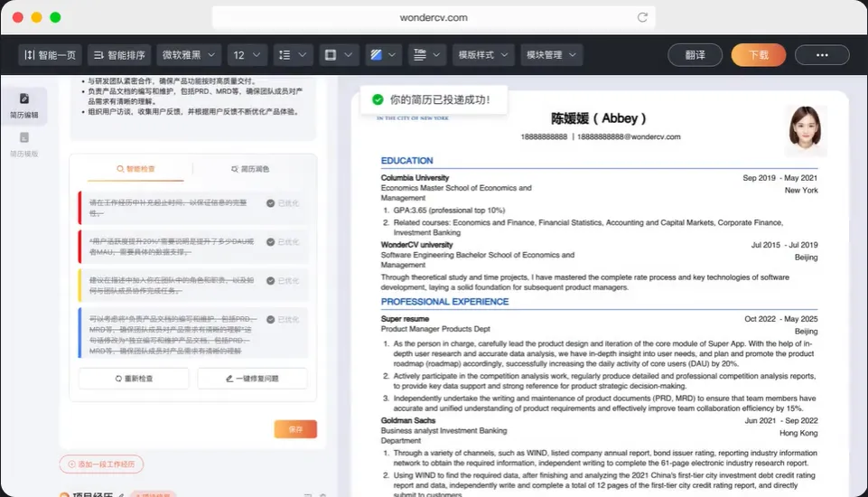
Task: Click the Goldman Sachs job title
Action: [x=408, y=420]
